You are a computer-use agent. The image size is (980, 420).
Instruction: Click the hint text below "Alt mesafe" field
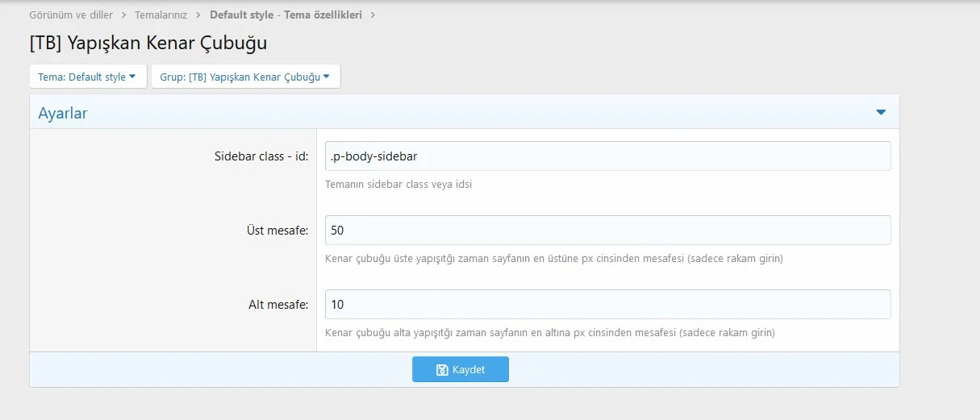549,333
